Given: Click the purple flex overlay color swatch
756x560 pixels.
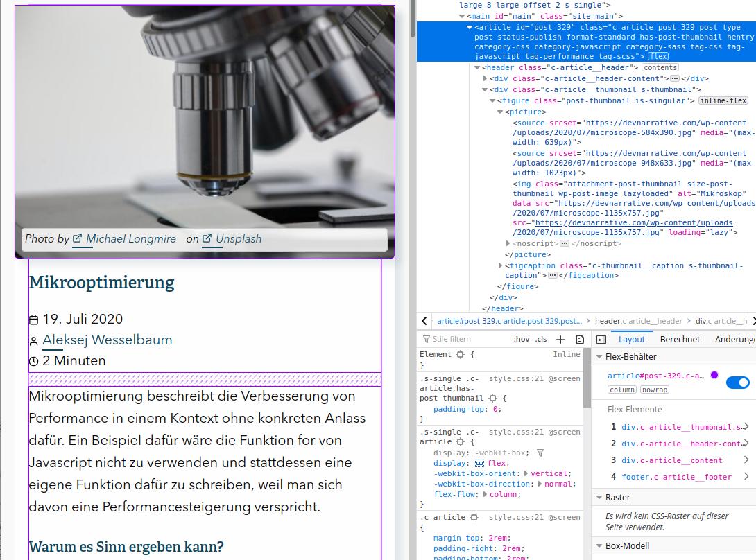Looking at the screenshot, I should pyautogui.click(x=714, y=375).
